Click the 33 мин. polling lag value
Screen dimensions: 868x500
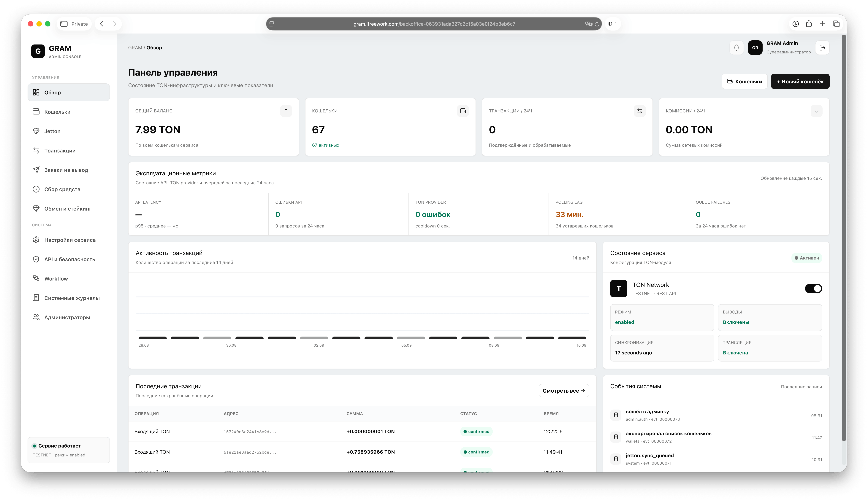[x=569, y=215]
